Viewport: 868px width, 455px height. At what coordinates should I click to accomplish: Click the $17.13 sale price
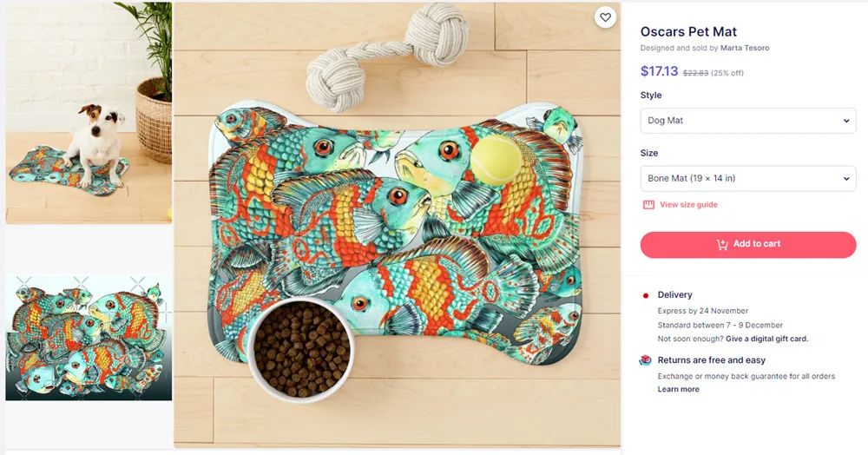pyautogui.click(x=659, y=71)
